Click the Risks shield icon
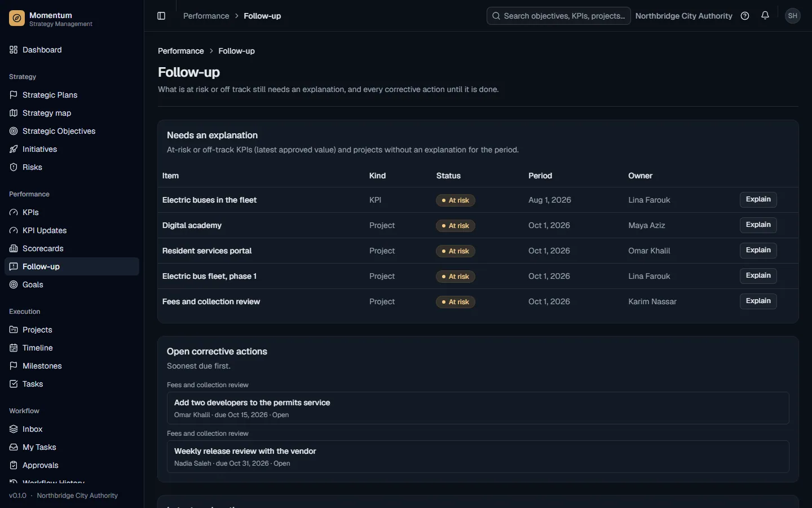Image resolution: width=812 pixels, height=508 pixels. (14, 167)
